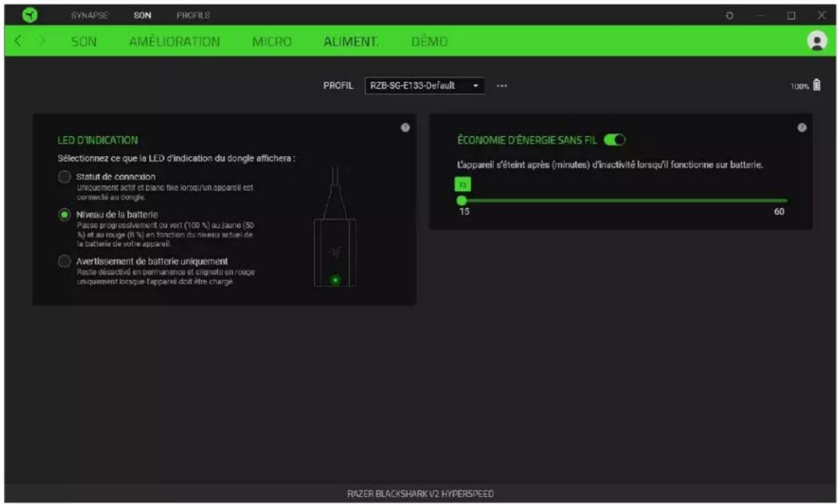Switch to the SON top tab

(142, 14)
